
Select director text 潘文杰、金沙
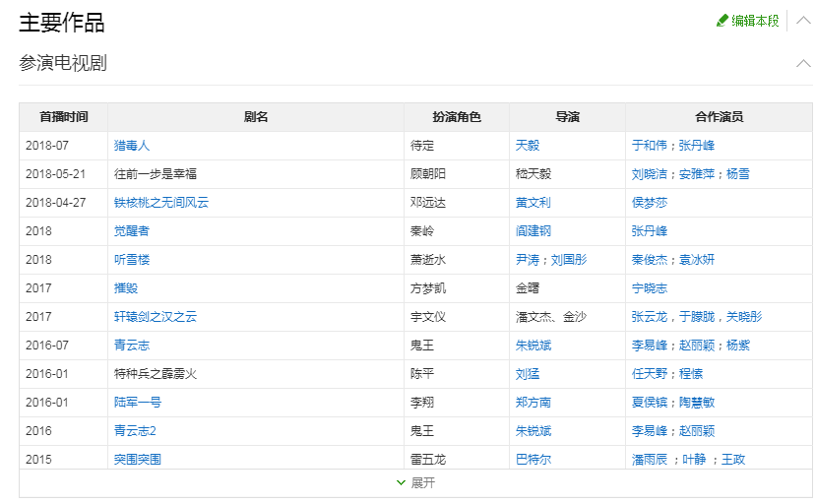coord(551,317)
